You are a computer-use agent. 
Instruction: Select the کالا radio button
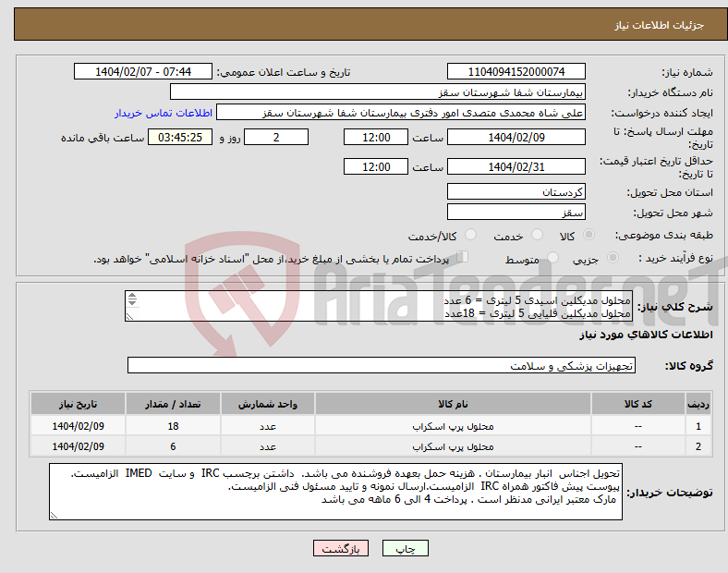coord(588,235)
